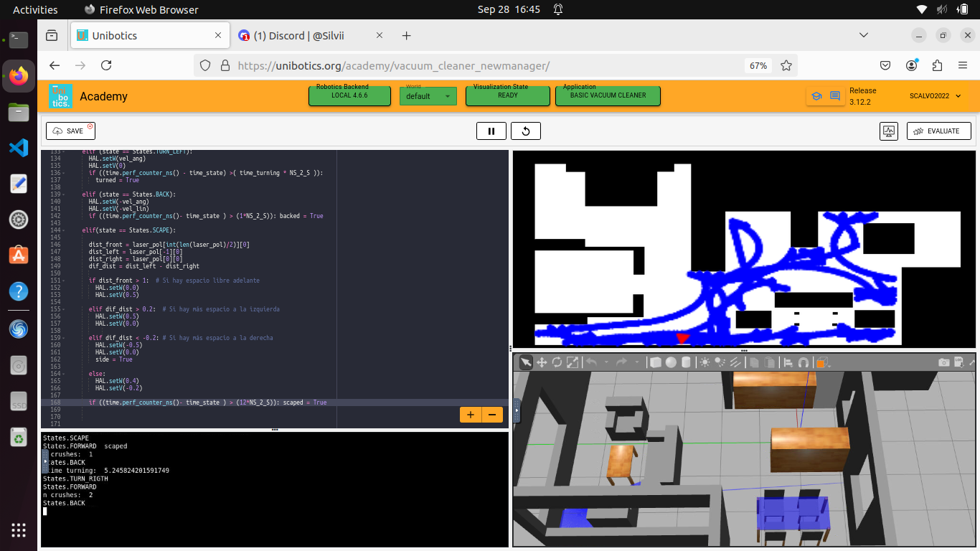This screenshot has width=980, height=551.
Task: Open Activities in the Ubuntu top bar
Action: coord(34,9)
